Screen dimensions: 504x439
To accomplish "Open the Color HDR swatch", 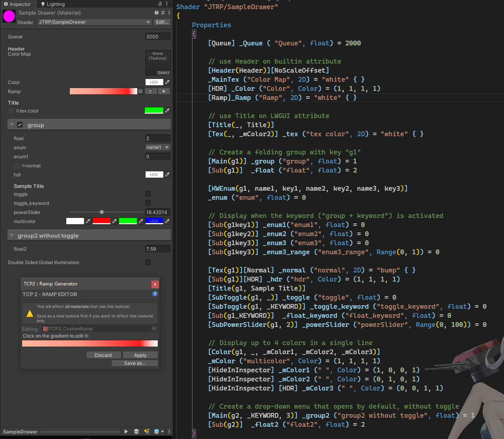I will (154, 82).
